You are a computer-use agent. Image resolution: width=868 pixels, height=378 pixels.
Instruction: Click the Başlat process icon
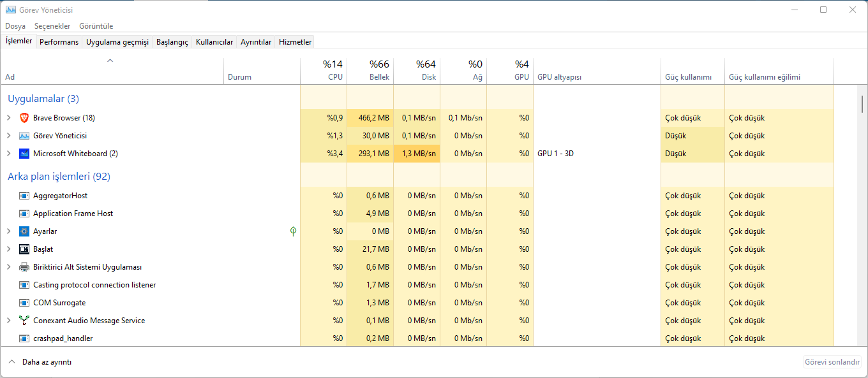[x=24, y=249]
